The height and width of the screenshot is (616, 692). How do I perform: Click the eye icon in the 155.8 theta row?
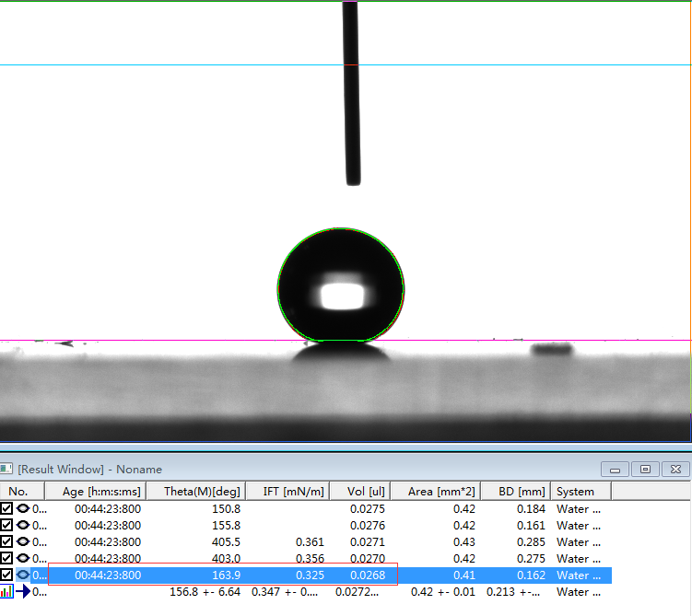click(23, 525)
